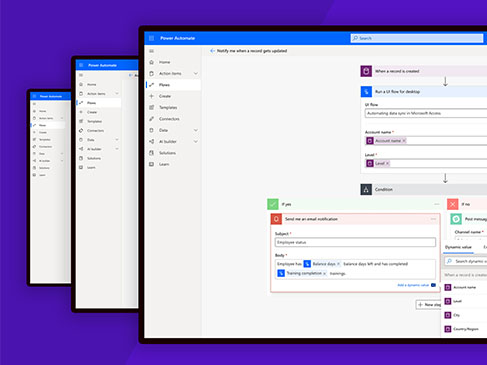Open the Templates icon in the front window
Screen dimensions: 487x365
[x=151, y=107]
